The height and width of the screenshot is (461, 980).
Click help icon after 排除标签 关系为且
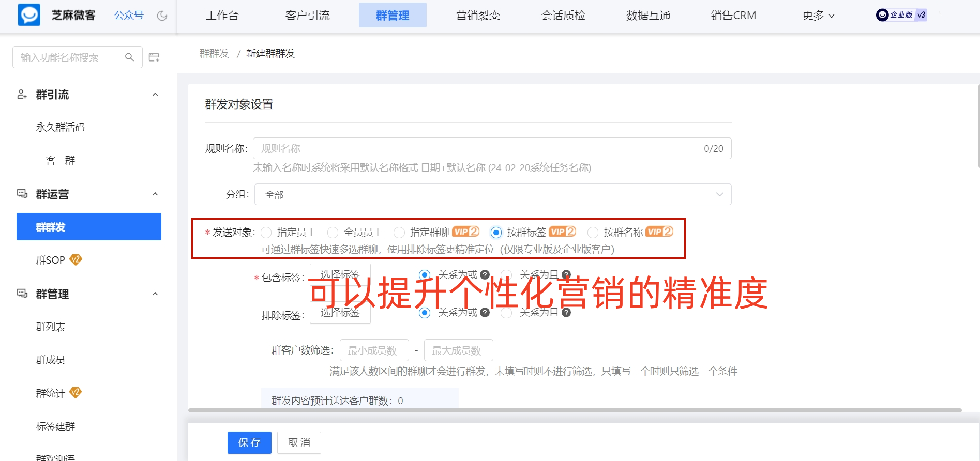[x=566, y=313]
